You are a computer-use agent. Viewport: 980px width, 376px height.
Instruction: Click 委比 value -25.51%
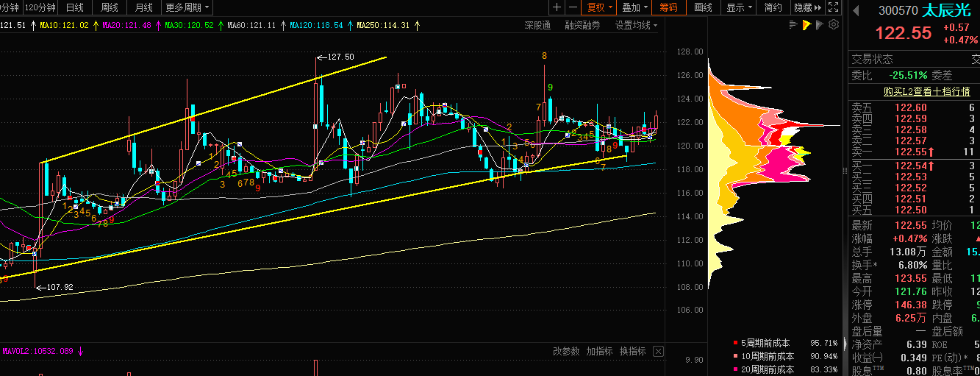908,75
